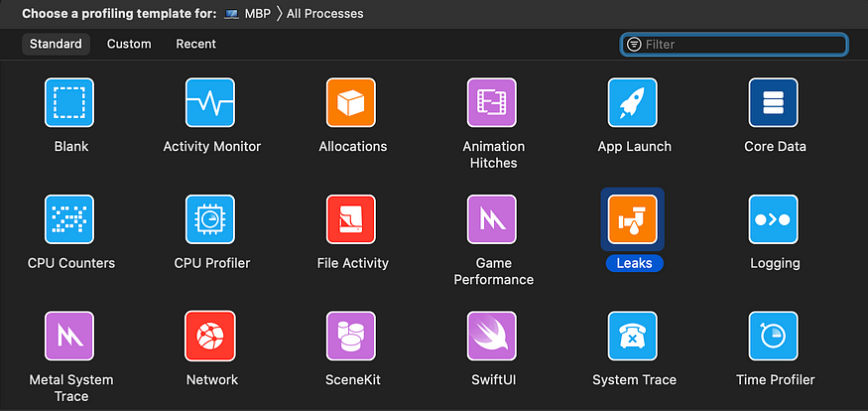Choose the Core Data template icon

coord(774,102)
